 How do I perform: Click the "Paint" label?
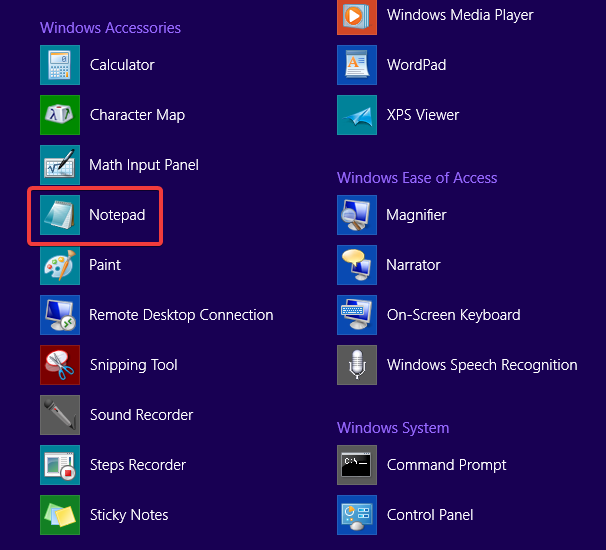point(105,265)
